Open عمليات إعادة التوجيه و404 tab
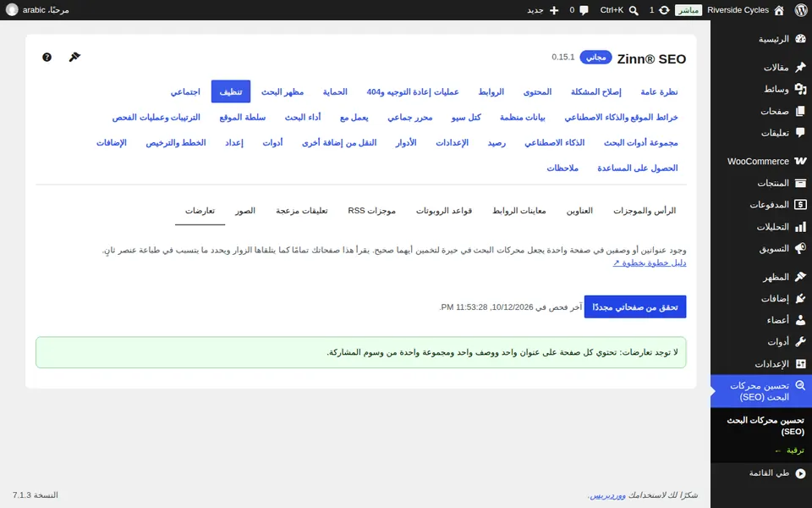812x508 pixels. click(414, 91)
